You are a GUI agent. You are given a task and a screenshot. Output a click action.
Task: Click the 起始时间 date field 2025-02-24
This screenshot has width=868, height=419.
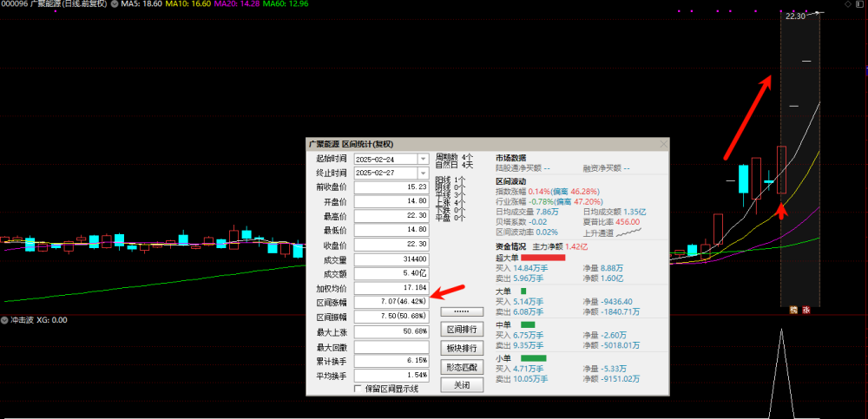[386, 159]
